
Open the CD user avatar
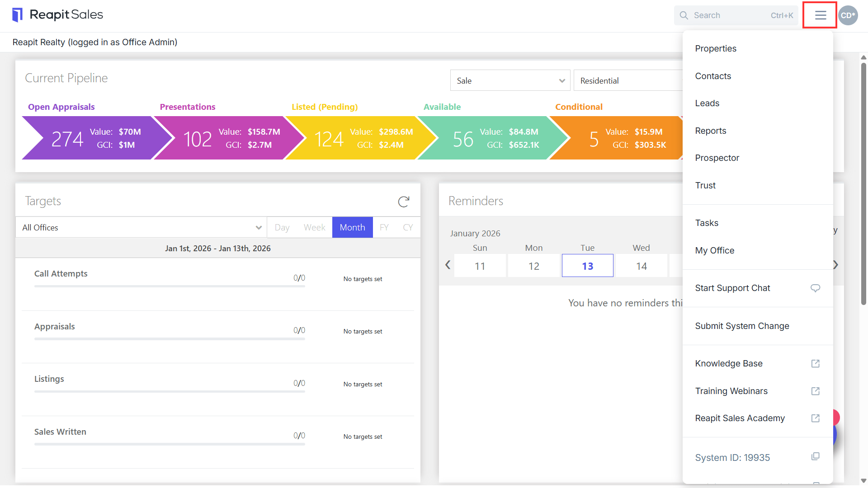[x=848, y=15]
